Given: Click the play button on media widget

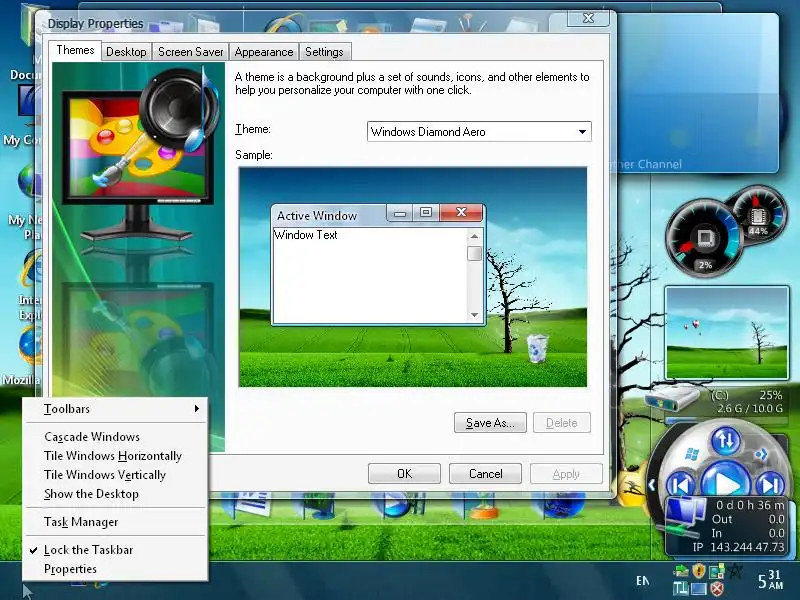Looking at the screenshot, I should click(x=725, y=481).
